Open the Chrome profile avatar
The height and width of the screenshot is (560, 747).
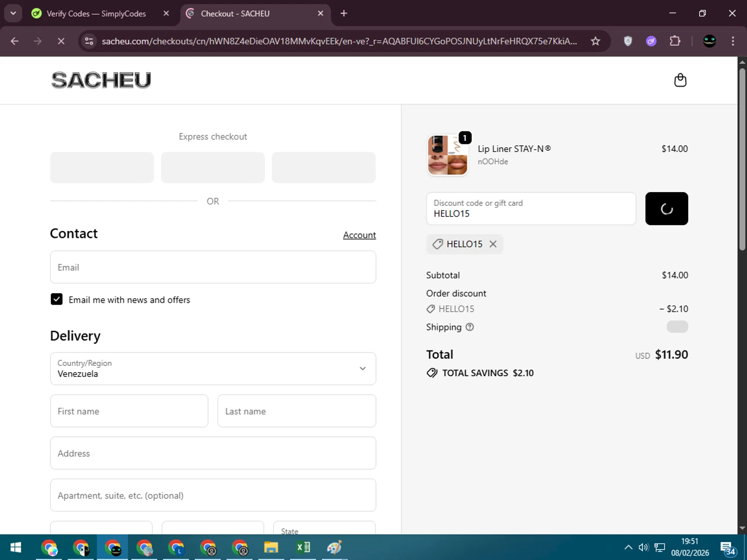pos(710,41)
